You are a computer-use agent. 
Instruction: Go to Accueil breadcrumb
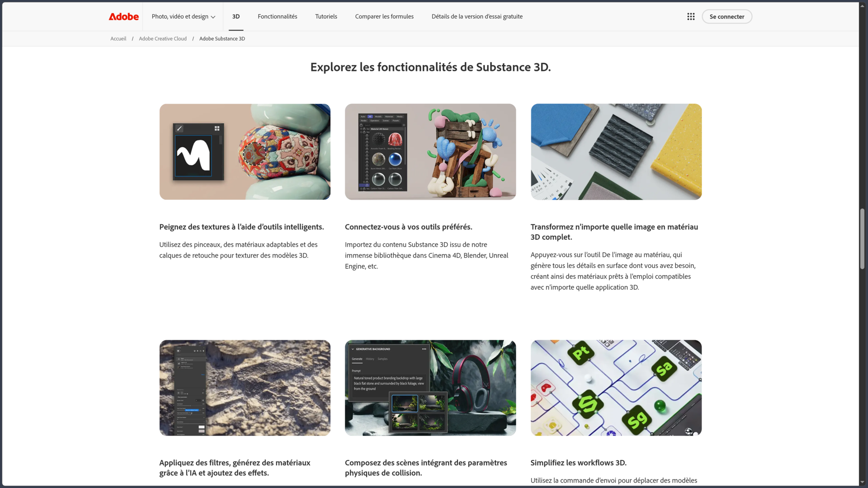[x=118, y=39]
